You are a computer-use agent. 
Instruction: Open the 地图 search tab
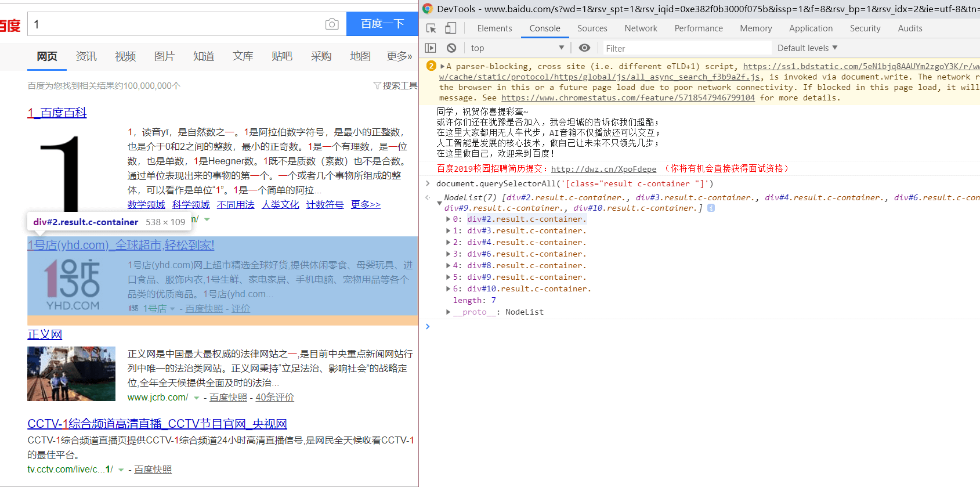pos(360,56)
